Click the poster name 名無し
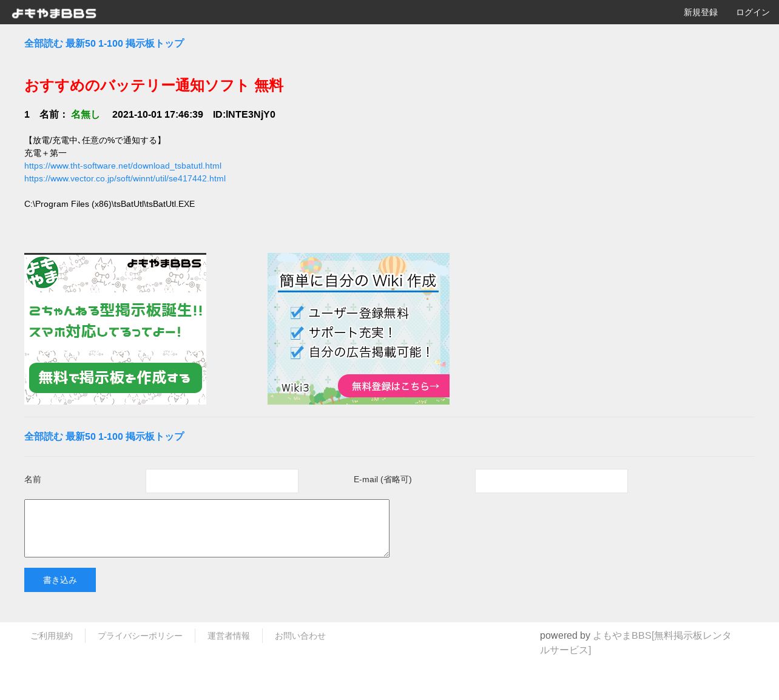 click(86, 115)
